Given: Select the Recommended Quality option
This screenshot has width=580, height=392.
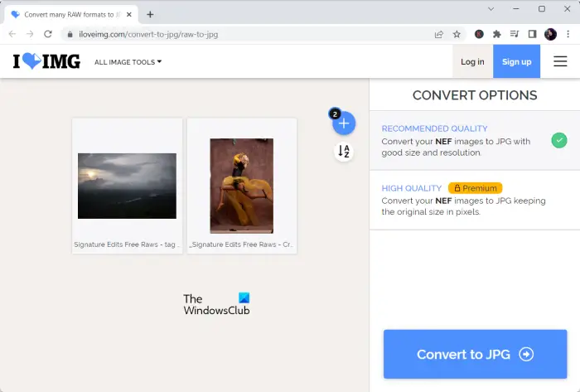Looking at the screenshot, I should point(475,141).
